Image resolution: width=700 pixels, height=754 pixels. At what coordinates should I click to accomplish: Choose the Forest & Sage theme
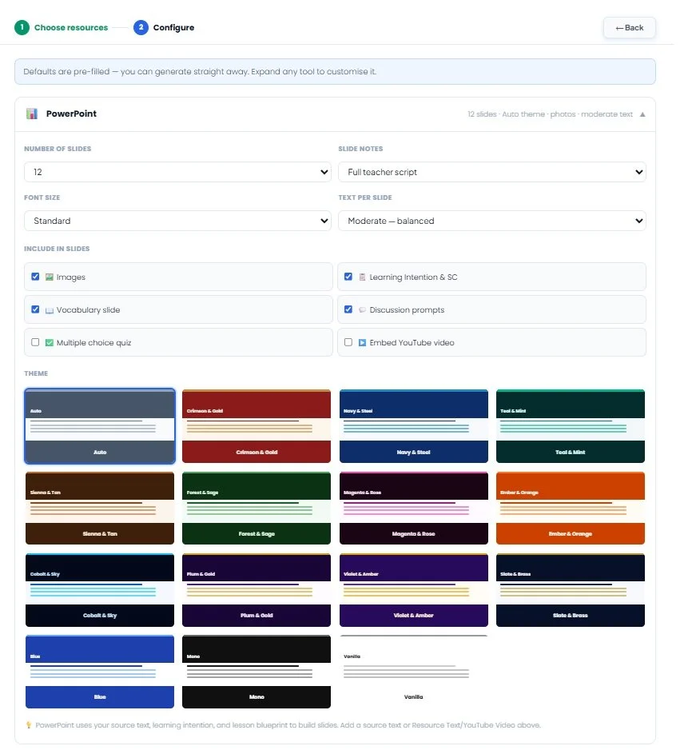click(257, 508)
